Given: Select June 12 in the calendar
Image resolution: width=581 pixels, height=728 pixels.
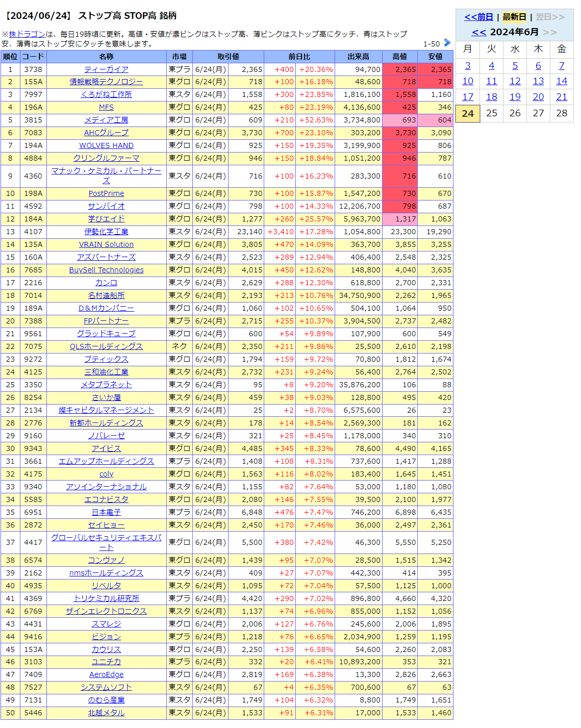Looking at the screenshot, I should 515,81.
